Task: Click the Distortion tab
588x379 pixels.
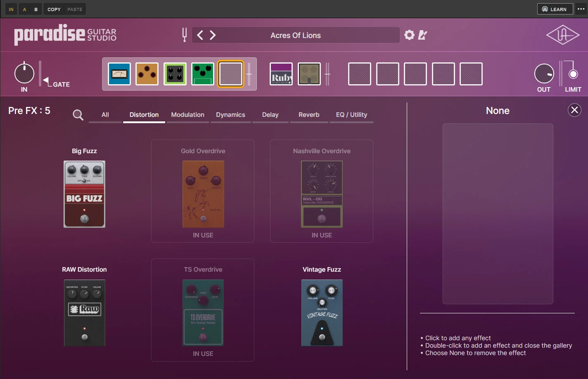Action: (x=144, y=115)
